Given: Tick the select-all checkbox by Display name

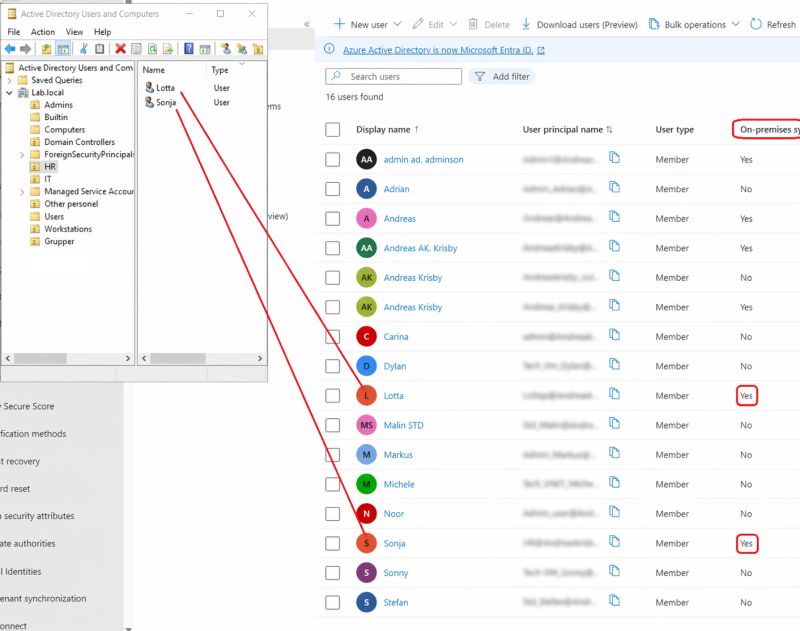Looking at the screenshot, I should (x=333, y=130).
